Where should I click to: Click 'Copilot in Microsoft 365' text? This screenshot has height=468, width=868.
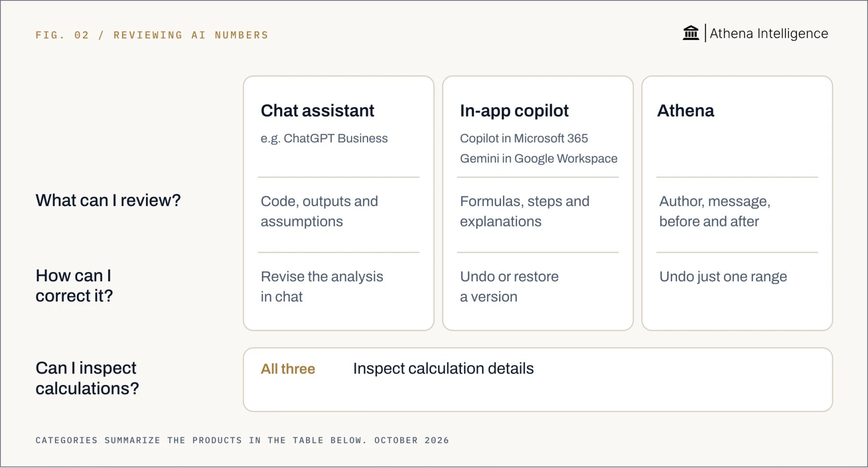coord(524,138)
